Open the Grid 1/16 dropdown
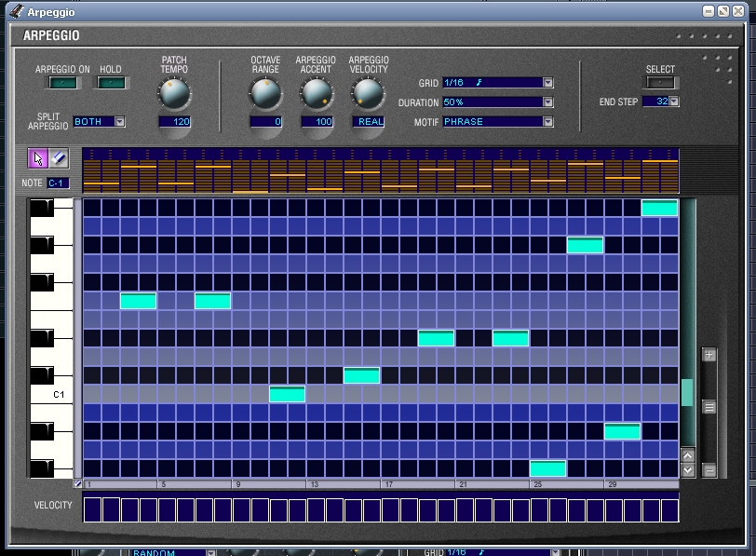 [547, 83]
